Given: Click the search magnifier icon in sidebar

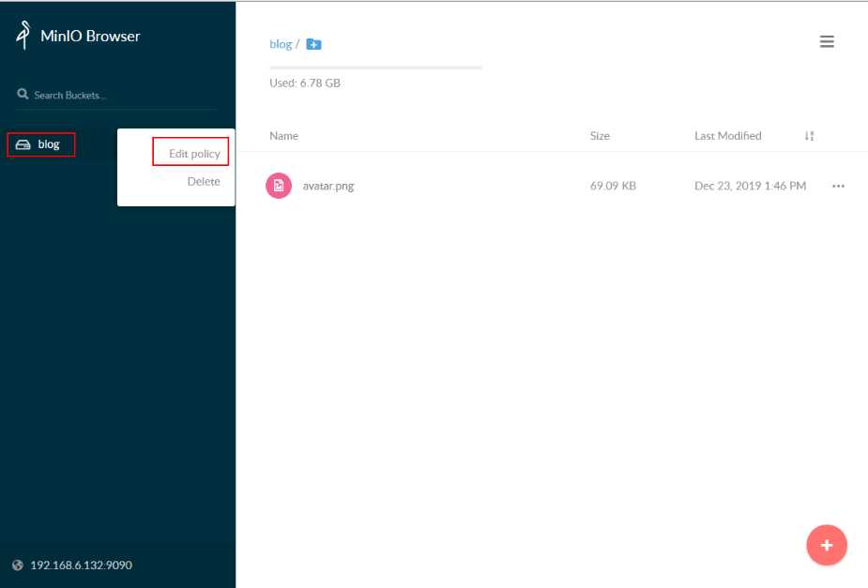Looking at the screenshot, I should 23,94.
